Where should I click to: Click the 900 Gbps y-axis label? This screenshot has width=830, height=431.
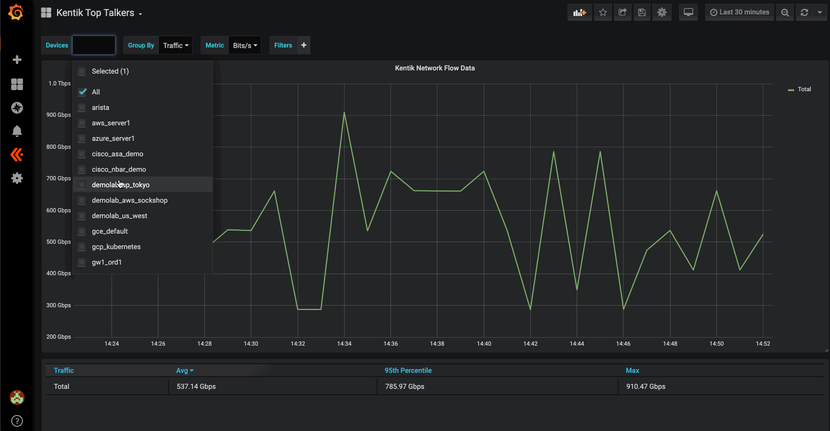coord(58,115)
